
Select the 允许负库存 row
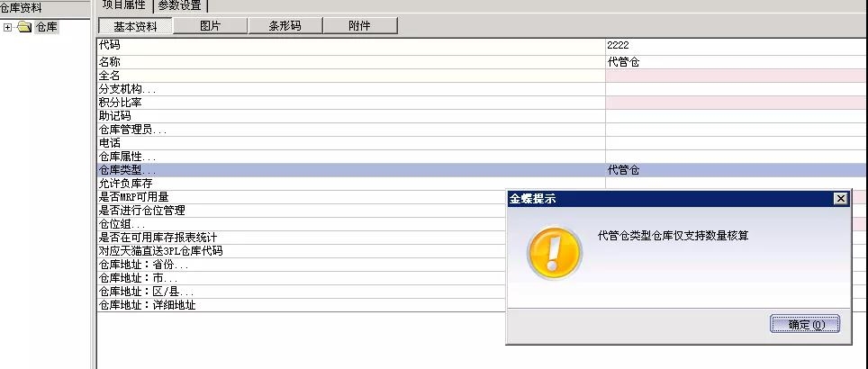(297, 184)
